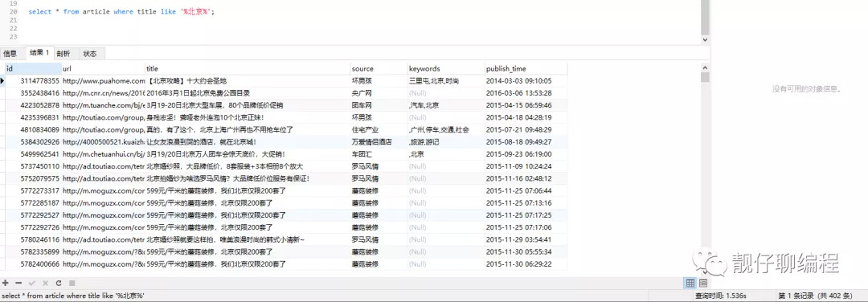Viewport: 868px width, 302px height.
Task: Switch to grid view icon
Action: point(690,284)
